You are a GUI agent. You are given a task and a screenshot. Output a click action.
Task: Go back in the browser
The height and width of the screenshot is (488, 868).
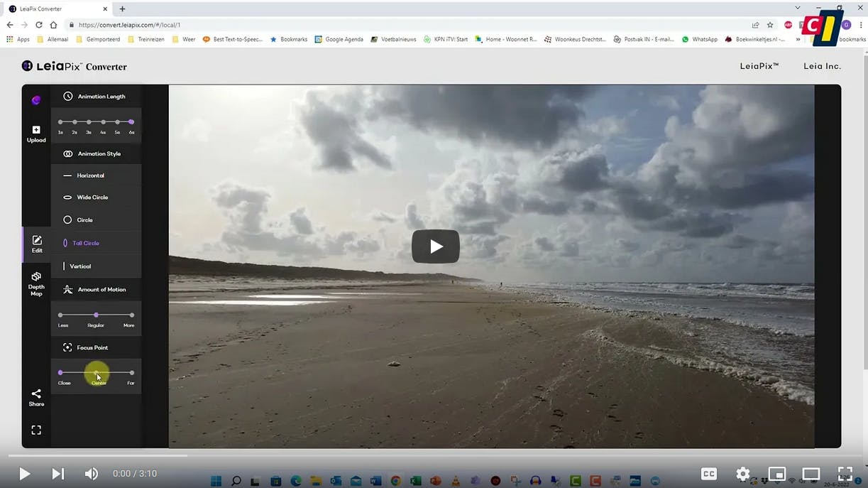10,25
